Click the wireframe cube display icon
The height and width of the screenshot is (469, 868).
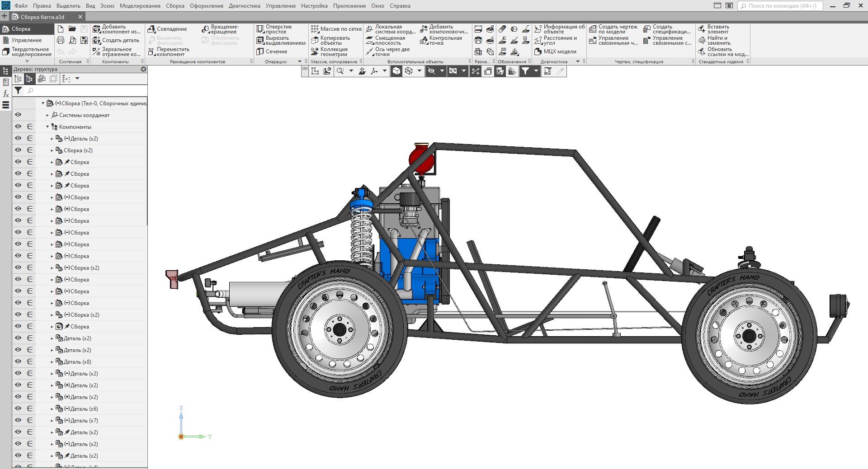pyautogui.click(x=409, y=71)
